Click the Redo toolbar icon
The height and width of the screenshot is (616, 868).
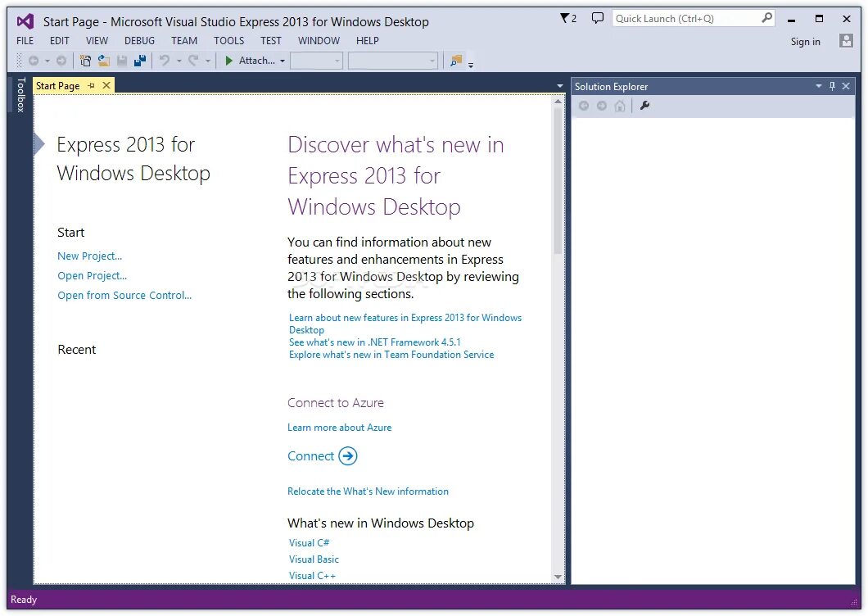coord(193,61)
